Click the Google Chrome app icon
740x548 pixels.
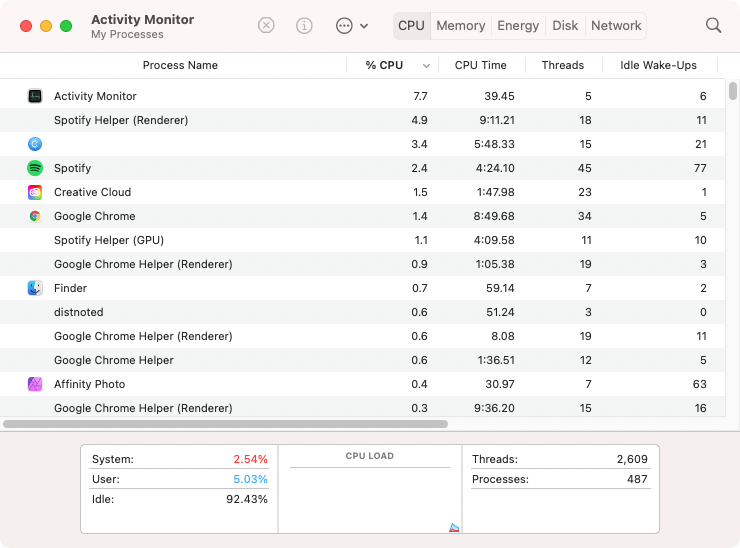pyautogui.click(x=35, y=216)
